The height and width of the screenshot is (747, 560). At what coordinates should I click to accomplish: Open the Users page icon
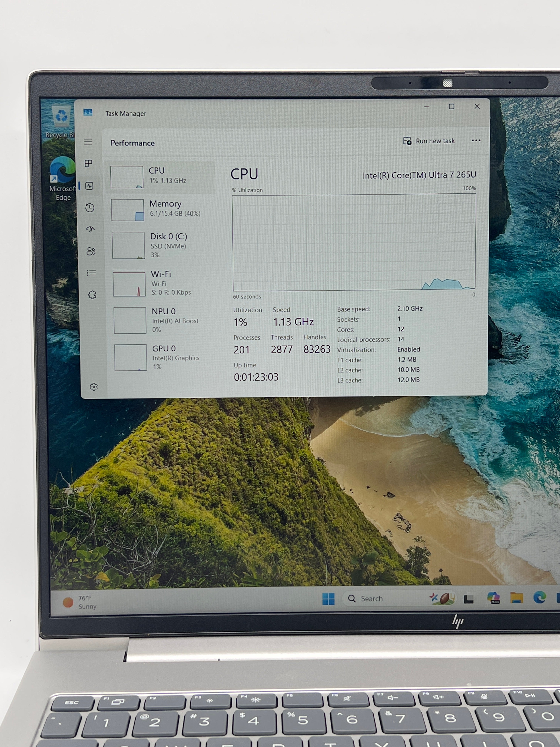pos(91,251)
